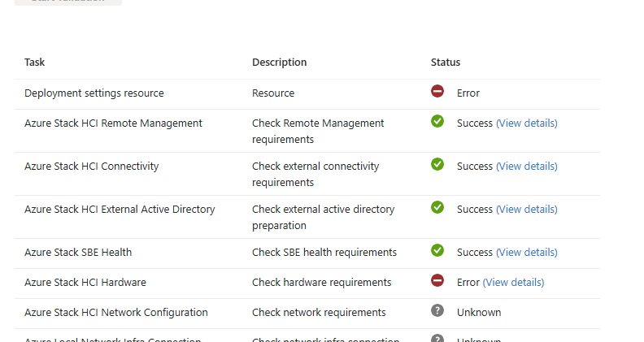
Task: Open View details for Remote Management success
Action: 527,123
